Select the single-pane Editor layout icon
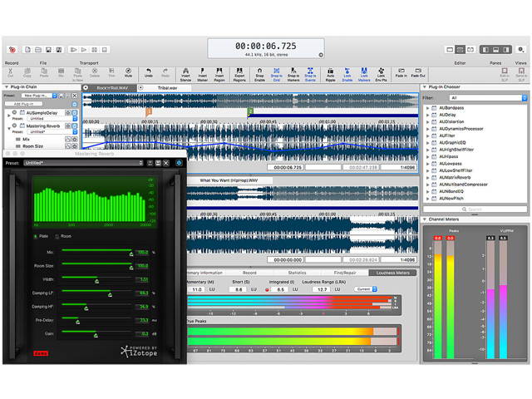This screenshot has width=532, height=399. click(x=450, y=50)
